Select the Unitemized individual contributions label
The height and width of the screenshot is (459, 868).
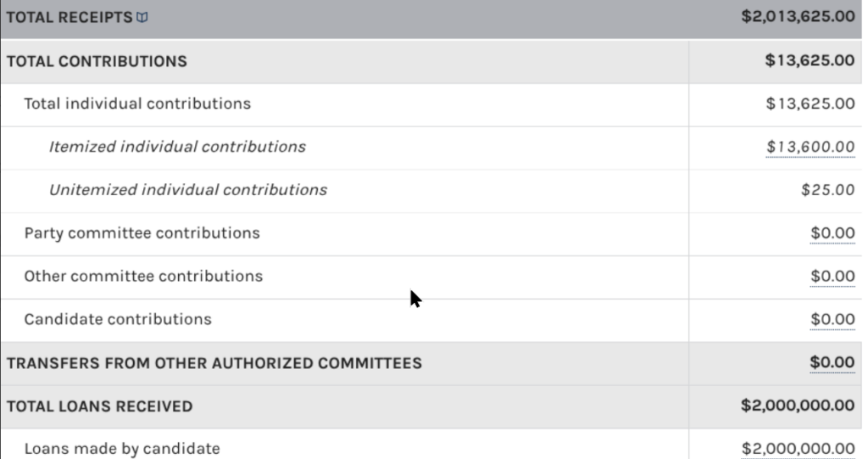pos(188,190)
